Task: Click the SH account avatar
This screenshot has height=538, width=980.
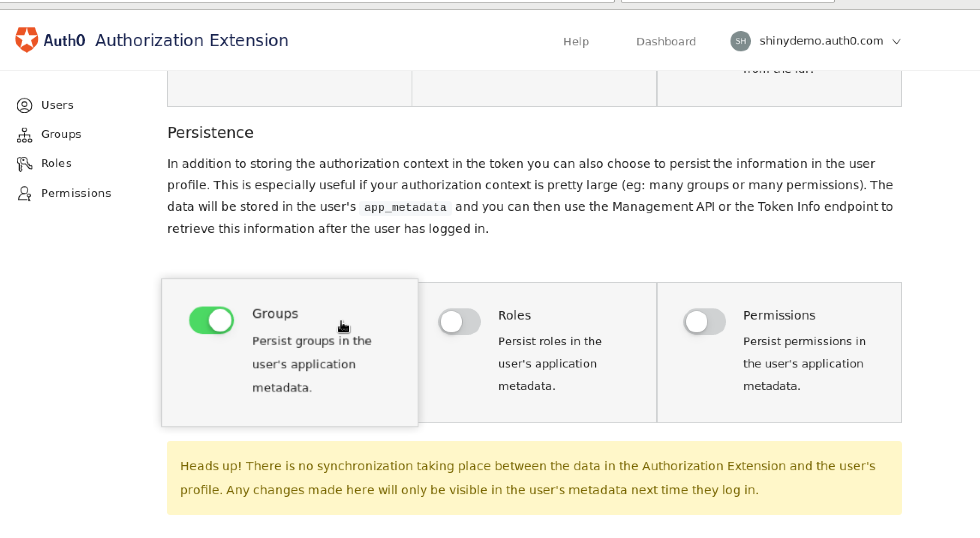Action: [x=740, y=41]
